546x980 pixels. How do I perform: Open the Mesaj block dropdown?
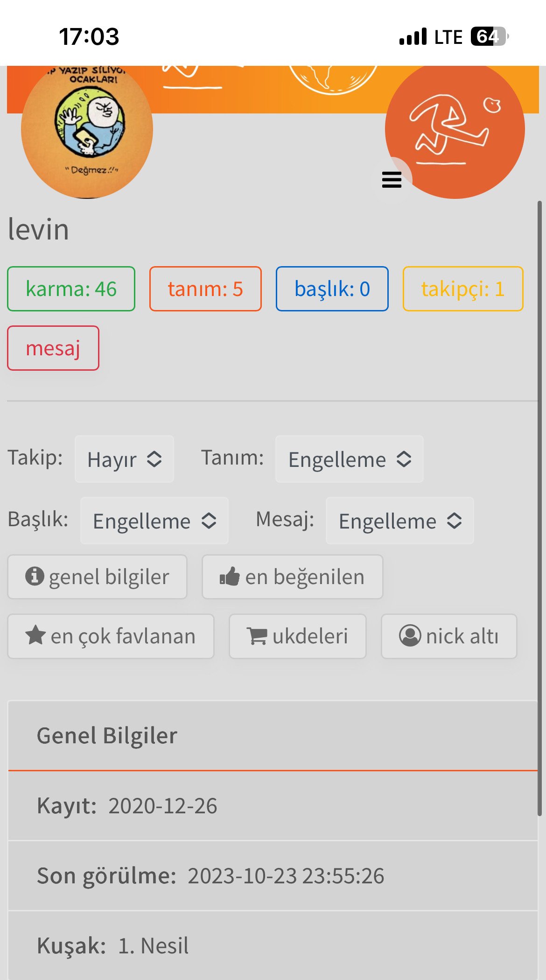point(399,521)
